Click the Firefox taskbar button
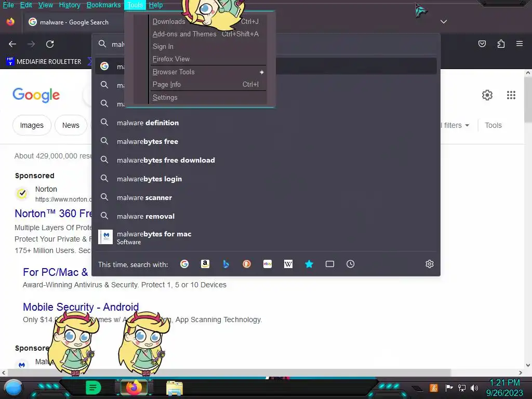The image size is (532, 399). (134, 388)
